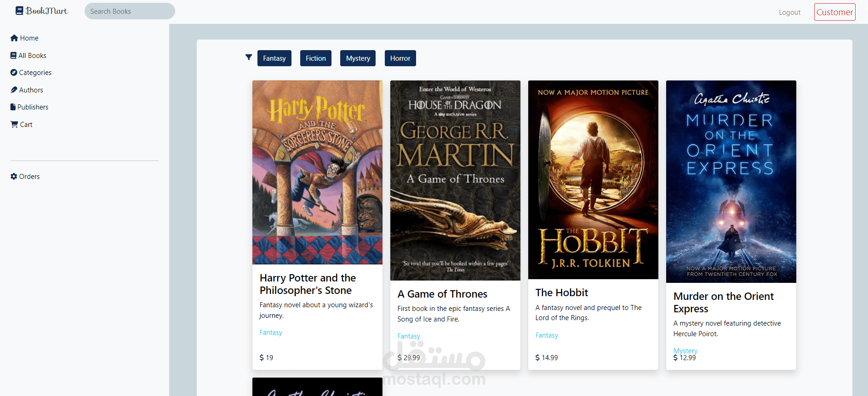Click the $ 19 price
The image size is (868, 396).
click(x=266, y=357)
